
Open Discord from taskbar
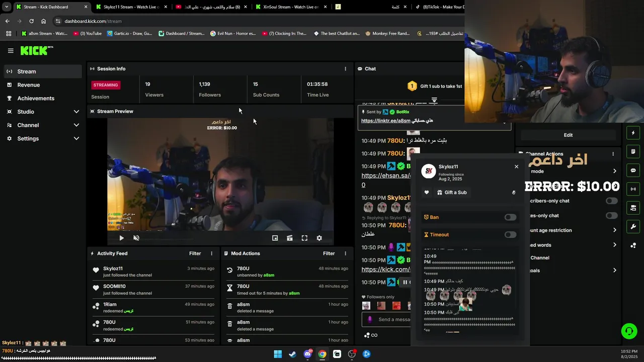point(307,354)
